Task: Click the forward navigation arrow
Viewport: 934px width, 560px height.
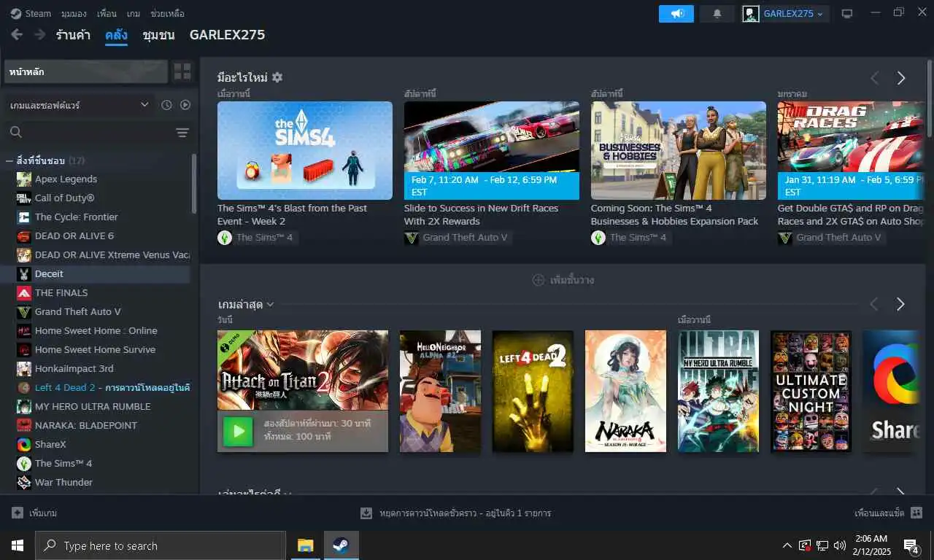Action: click(x=39, y=34)
